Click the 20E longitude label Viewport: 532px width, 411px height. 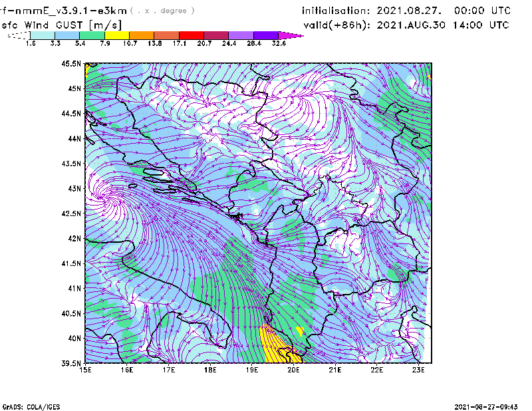point(293,370)
